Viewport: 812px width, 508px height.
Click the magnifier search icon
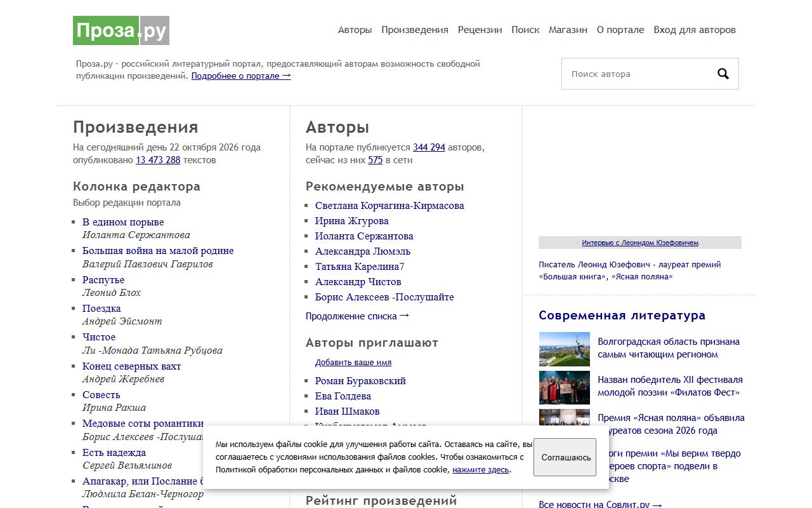pos(723,74)
